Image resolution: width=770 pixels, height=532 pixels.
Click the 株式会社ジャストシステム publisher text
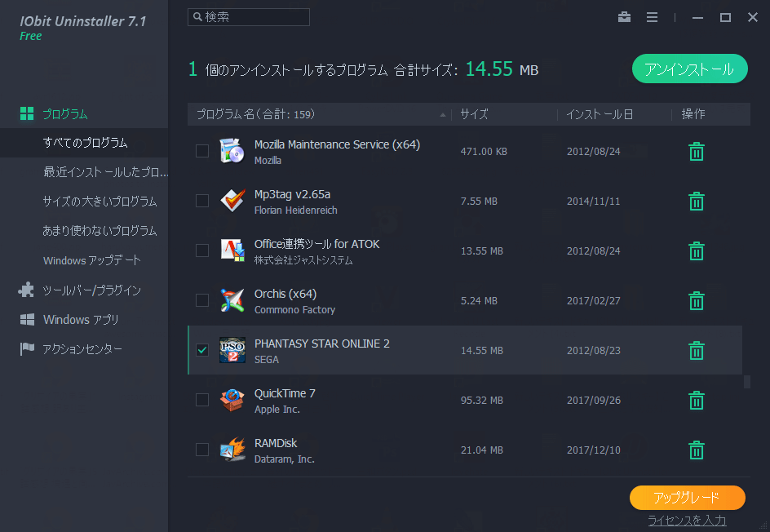click(x=303, y=259)
